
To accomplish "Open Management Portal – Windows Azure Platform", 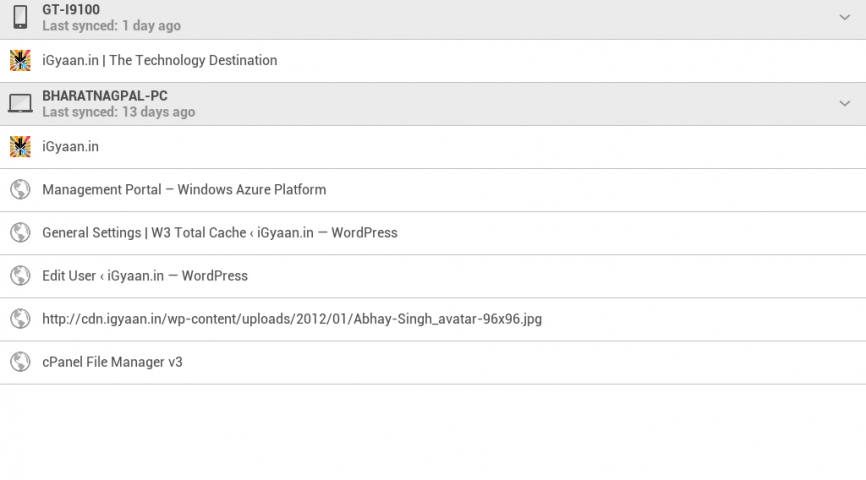I will (184, 189).
